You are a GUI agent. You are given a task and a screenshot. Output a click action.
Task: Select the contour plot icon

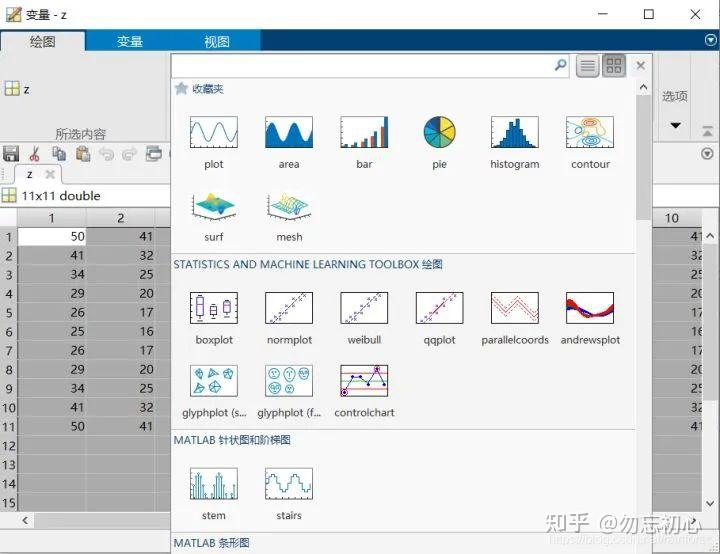click(x=590, y=132)
